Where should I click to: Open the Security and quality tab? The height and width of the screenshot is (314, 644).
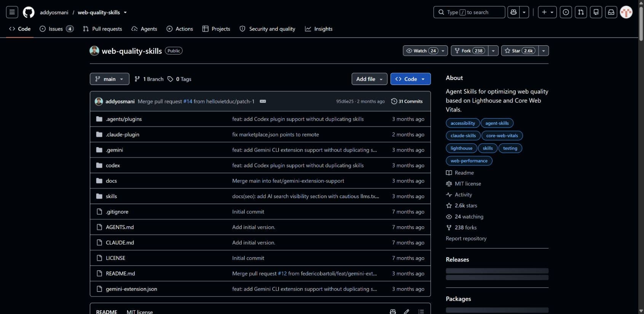[x=267, y=29]
